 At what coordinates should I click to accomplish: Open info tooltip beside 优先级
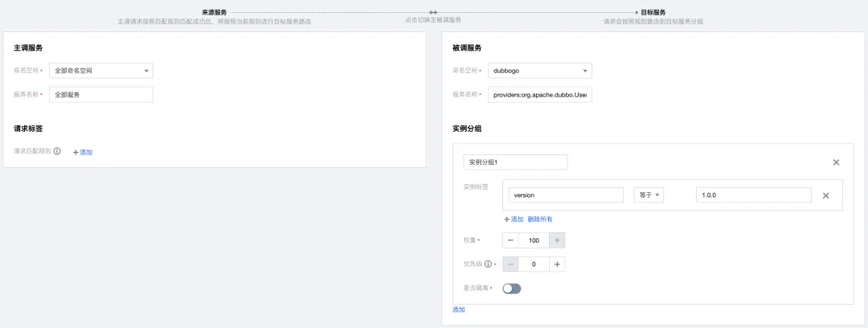point(488,264)
